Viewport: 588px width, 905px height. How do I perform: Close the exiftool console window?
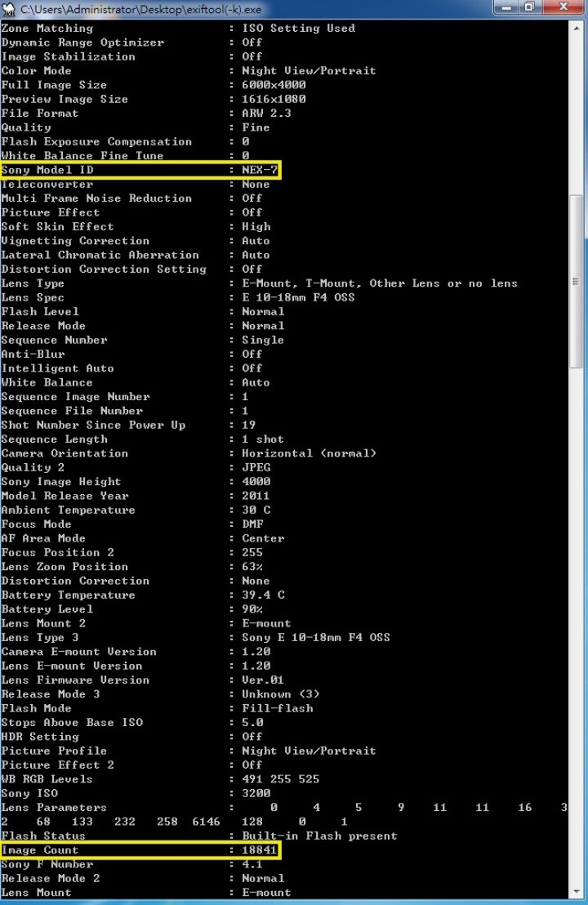pyautogui.click(x=563, y=7)
